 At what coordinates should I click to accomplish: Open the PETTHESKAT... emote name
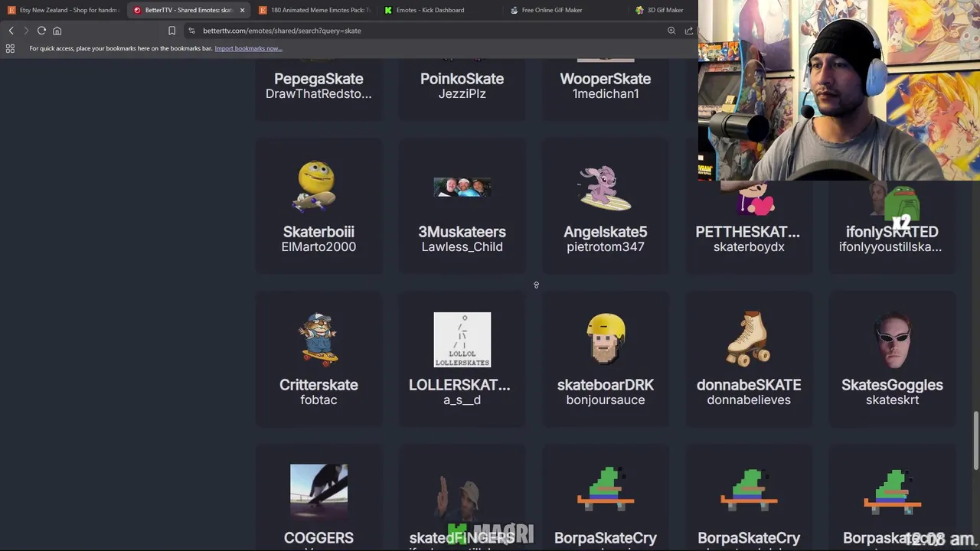point(748,232)
